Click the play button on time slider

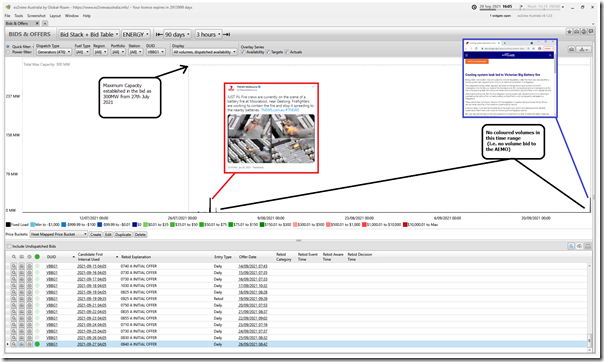521,7
